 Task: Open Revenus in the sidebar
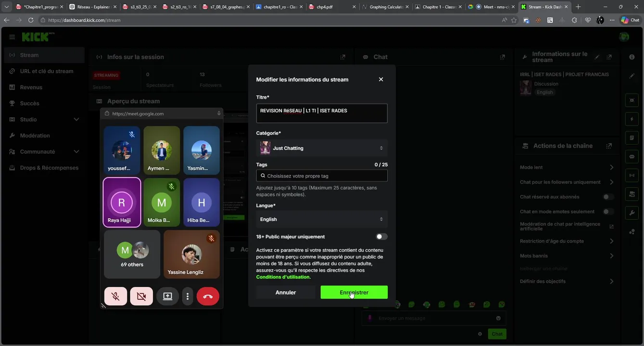44,87
